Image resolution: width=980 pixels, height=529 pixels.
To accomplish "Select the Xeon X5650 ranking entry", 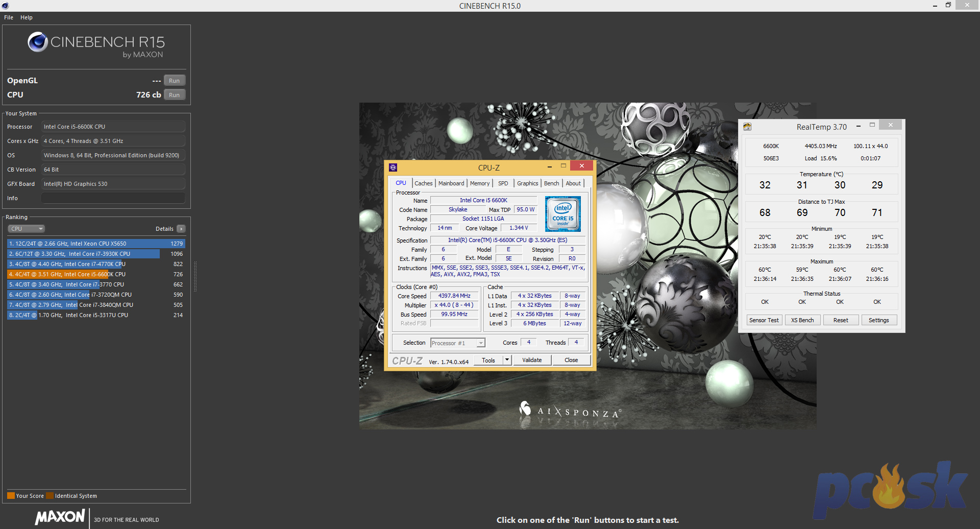I will pyautogui.click(x=96, y=244).
